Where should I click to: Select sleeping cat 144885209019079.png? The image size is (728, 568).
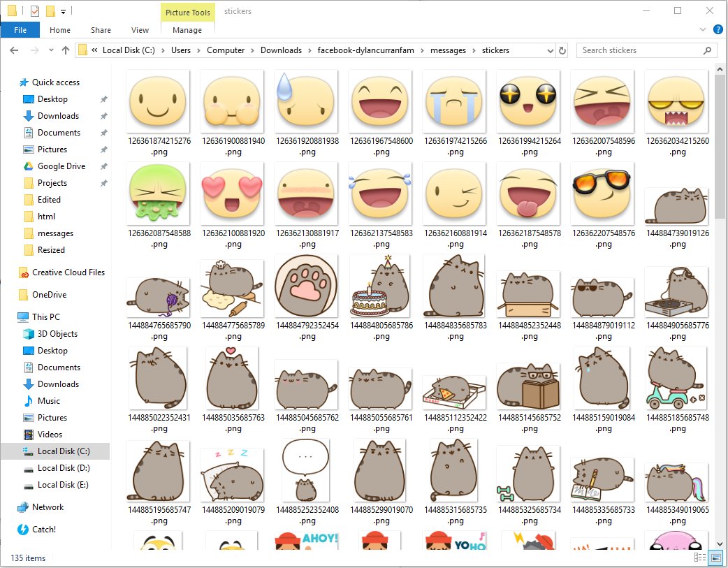click(x=232, y=474)
